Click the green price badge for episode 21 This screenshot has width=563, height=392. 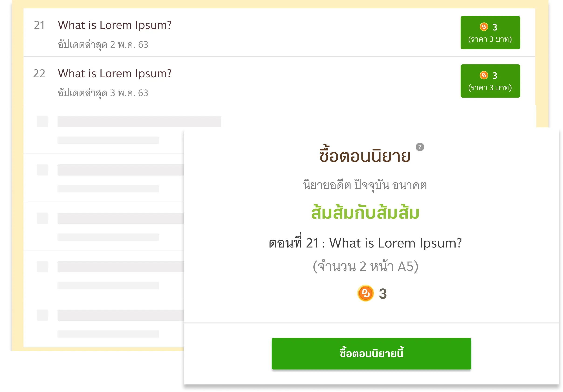click(491, 33)
